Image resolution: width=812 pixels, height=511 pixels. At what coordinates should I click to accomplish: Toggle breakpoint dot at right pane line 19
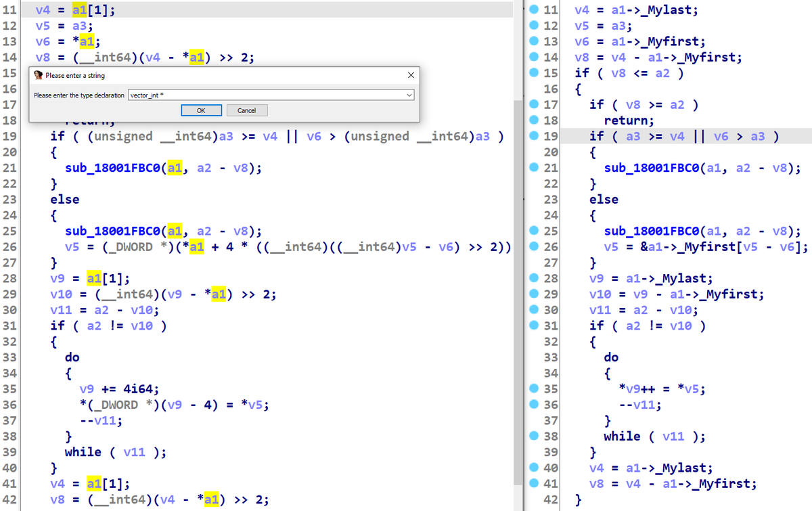[535, 136]
